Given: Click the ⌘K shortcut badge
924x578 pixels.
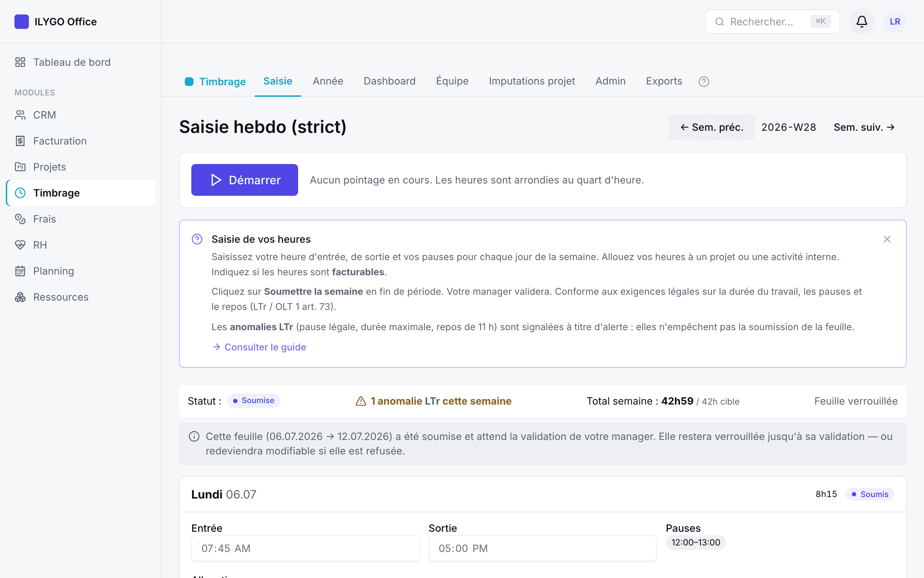Looking at the screenshot, I should (820, 21).
